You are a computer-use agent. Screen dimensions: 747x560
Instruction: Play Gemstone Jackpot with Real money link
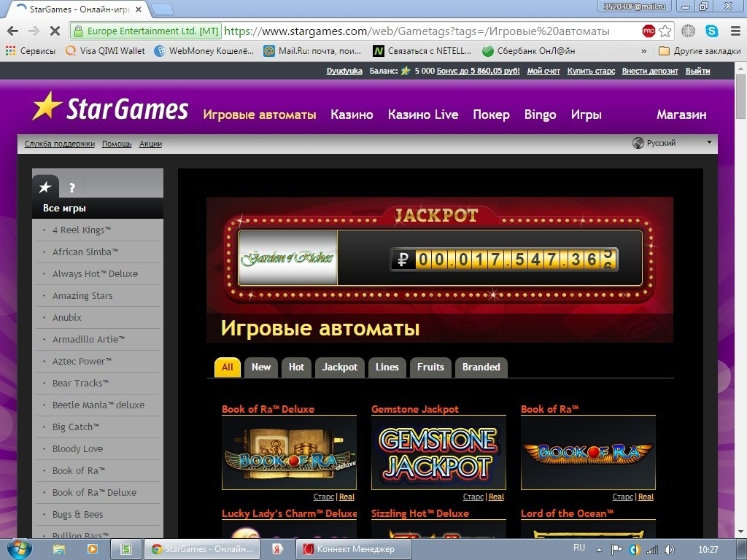[x=496, y=497]
